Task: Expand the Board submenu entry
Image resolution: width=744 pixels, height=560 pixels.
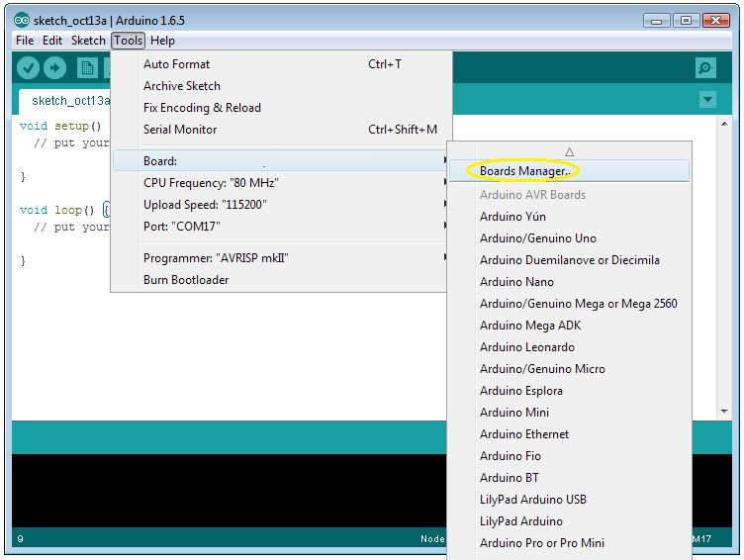Action: pyautogui.click(x=280, y=161)
